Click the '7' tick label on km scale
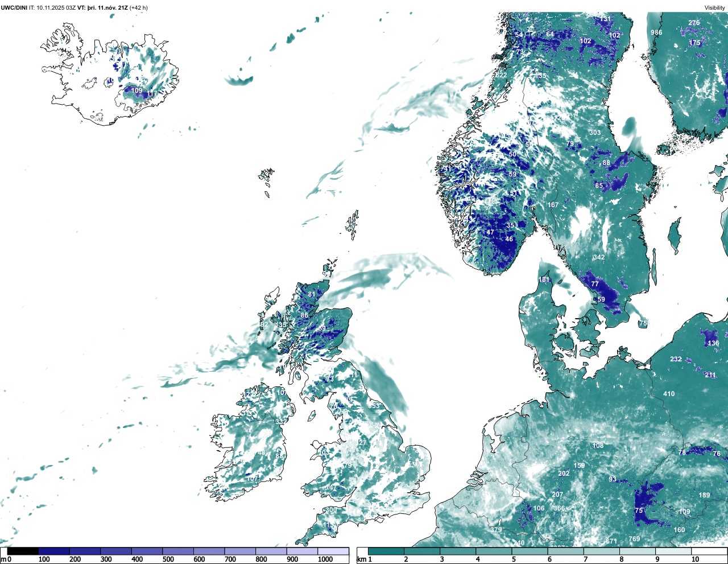This screenshot has width=728, height=564. click(587, 559)
